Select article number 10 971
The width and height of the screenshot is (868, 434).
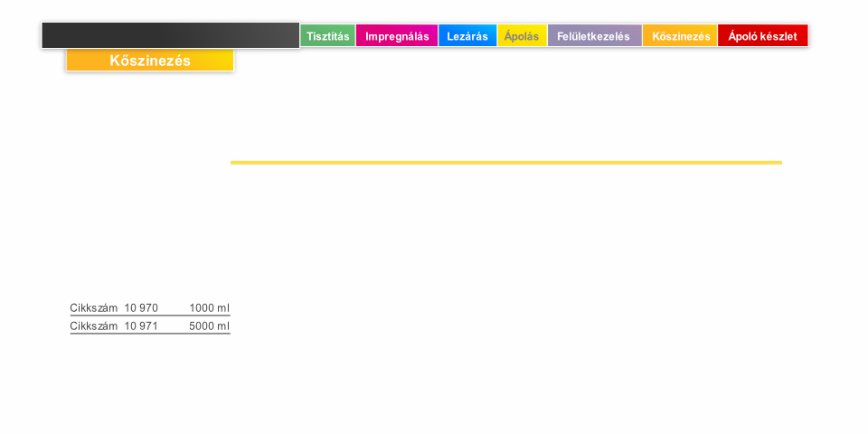[x=141, y=326]
